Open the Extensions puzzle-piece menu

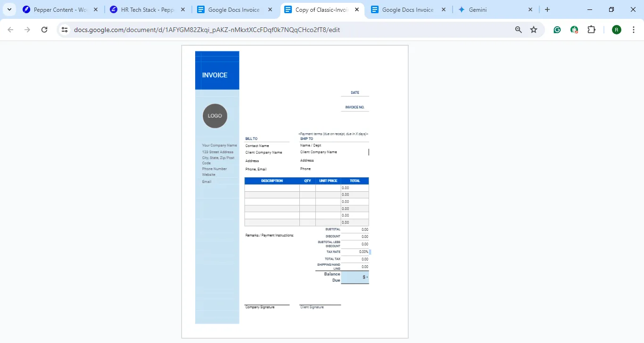point(591,30)
